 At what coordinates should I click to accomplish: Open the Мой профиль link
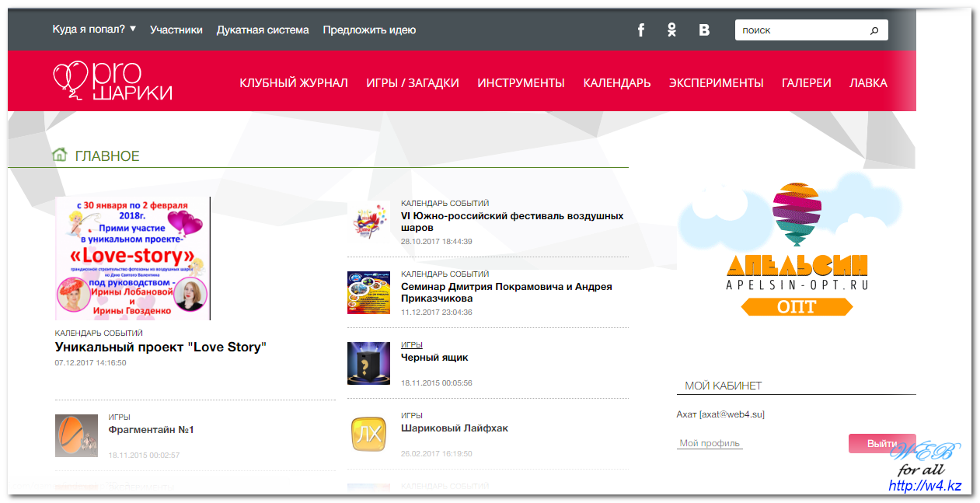(x=709, y=443)
